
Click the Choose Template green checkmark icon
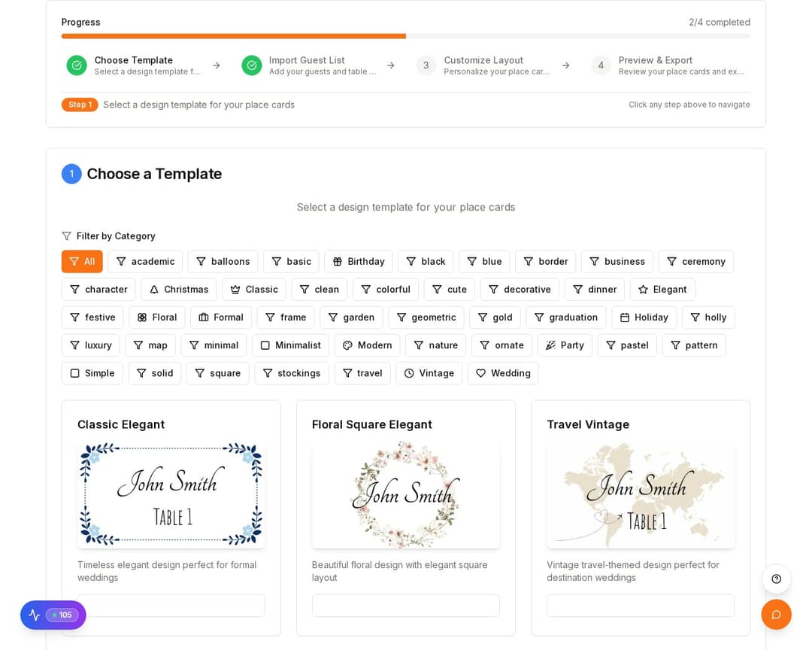(77, 65)
